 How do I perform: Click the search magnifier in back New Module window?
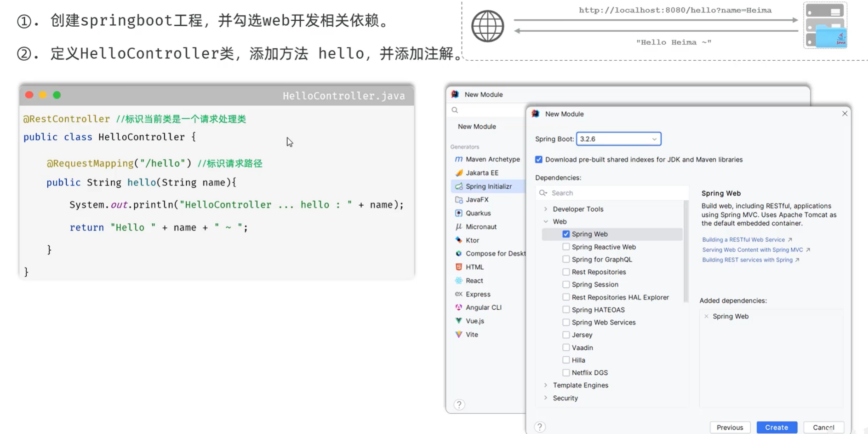tap(455, 110)
